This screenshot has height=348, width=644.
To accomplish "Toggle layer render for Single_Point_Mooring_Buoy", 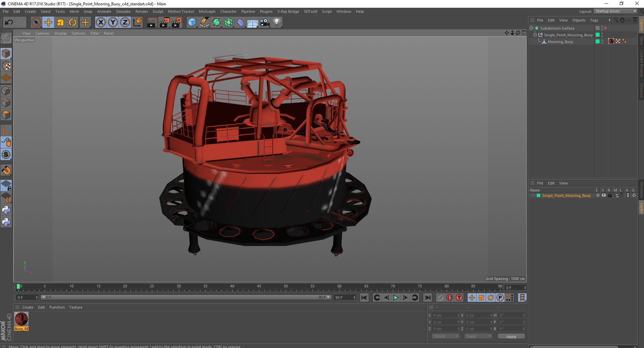I will [610, 196].
